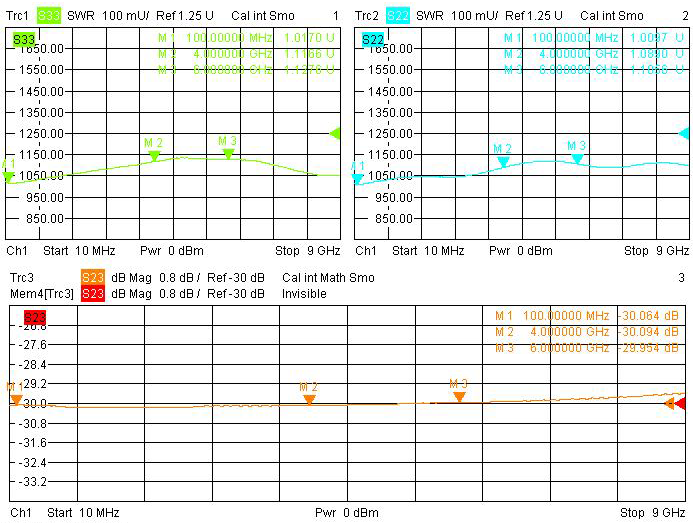The height and width of the screenshot is (523, 693).
Task: Select green marker M3 on the S33 trace
Action: (x=228, y=153)
